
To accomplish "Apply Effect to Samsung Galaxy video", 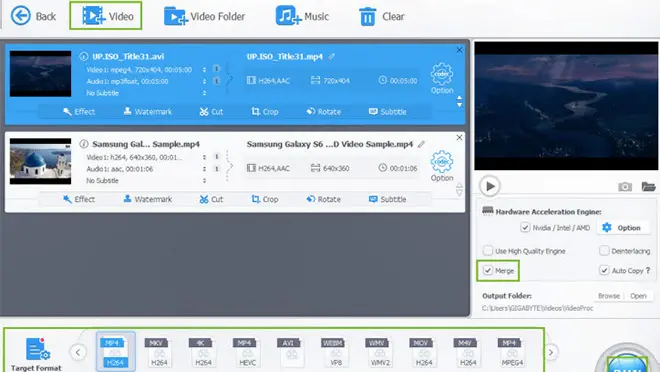I will (x=79, y=199).
